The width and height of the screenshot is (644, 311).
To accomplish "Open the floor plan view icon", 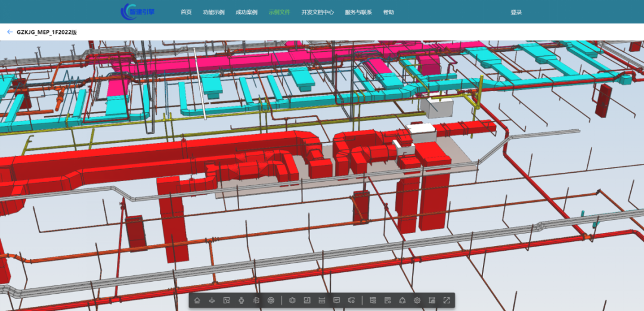I will pos(307,300).
